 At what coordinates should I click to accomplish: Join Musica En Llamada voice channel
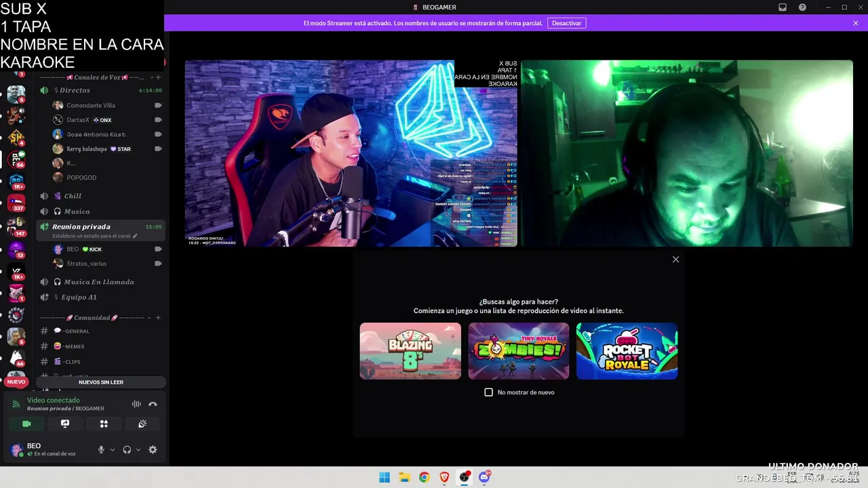[x=100, y=282]
